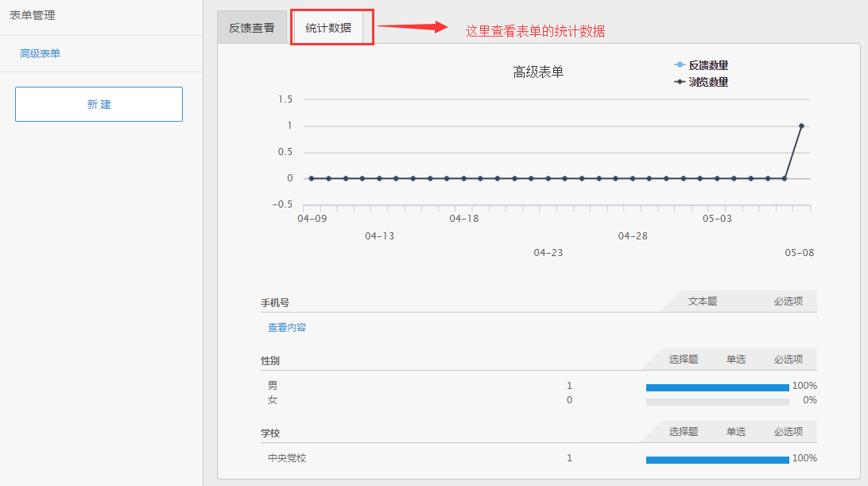
Task: Click the 04-18 x-axis date label
Action: tap(464, 219)
